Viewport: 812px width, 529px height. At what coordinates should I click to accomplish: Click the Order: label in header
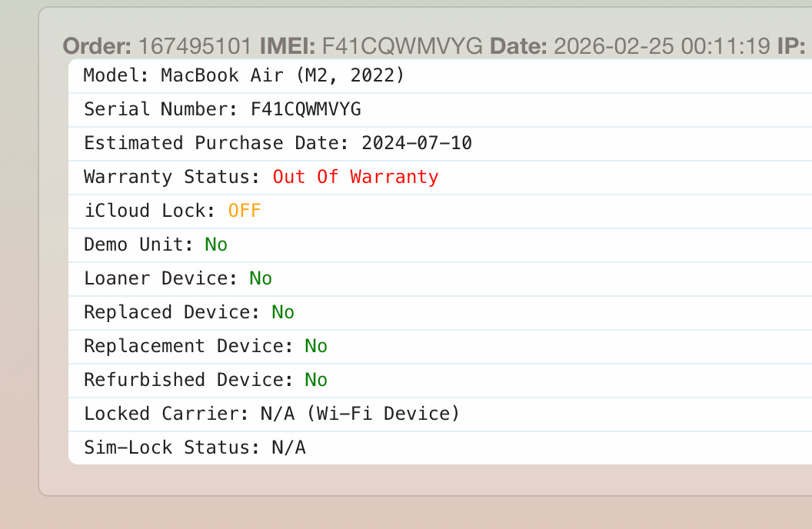pyautogui.click(x=97, y=46)
